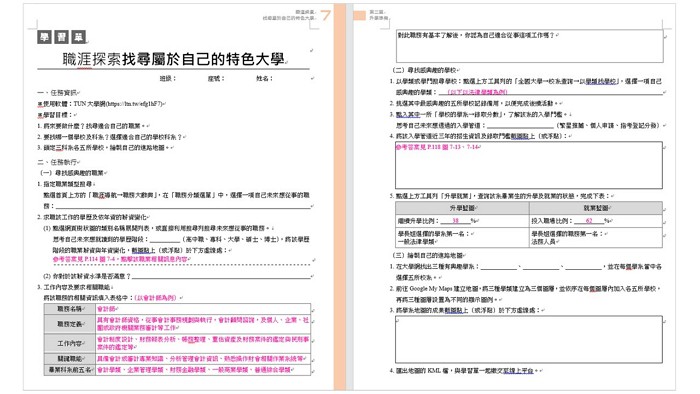700x394 pixels.
Task: Click the pink value 38 in 繼續升學比例
Action: [455, 220]
